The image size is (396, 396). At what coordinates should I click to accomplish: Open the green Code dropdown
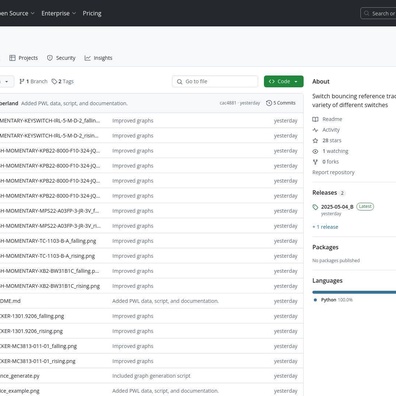coord(284,81)
